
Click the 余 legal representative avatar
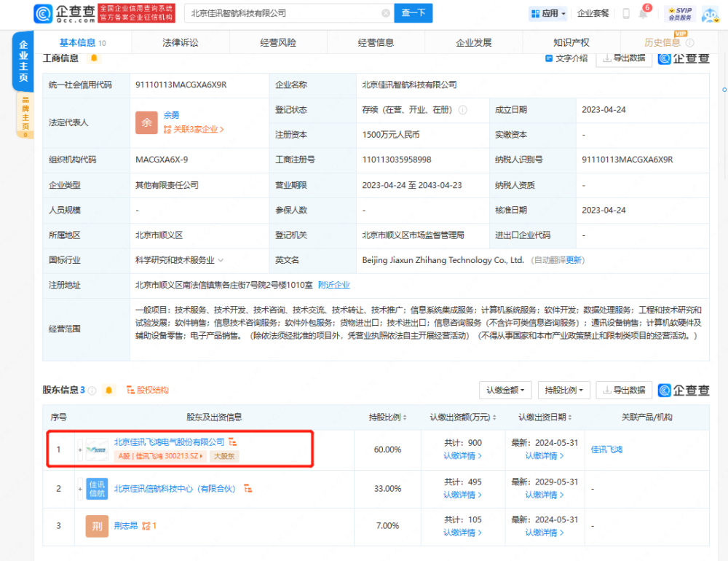[147, 122]
